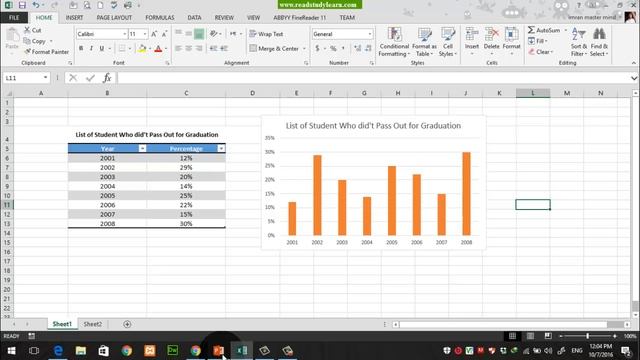Open the FILE tab
640x360 pixels.
[x=14, y=18]
